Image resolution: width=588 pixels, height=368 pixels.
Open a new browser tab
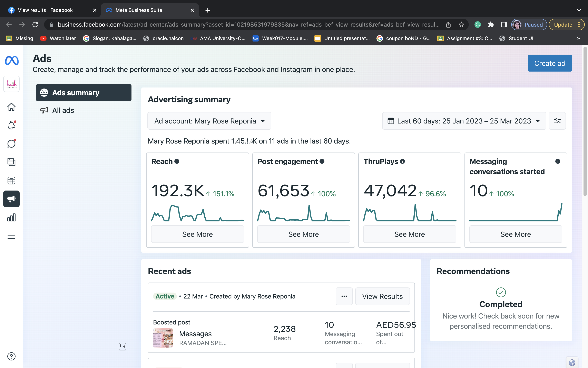208,10
